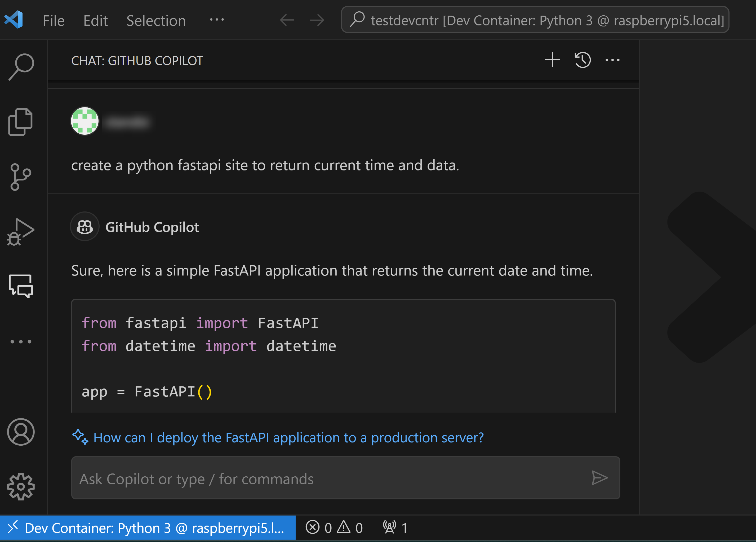Open the Explorer files view
756x542 pixels.
point(21,121)
